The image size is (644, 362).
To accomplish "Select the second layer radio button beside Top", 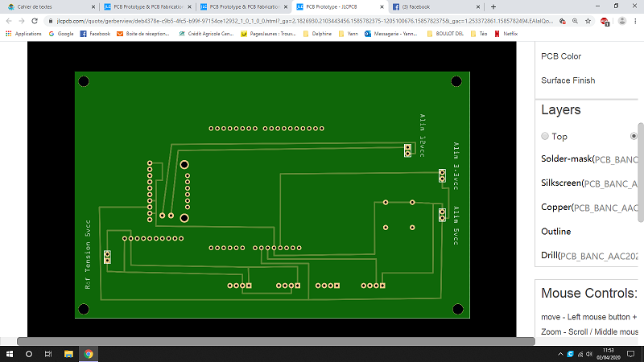I will [634, 137].
